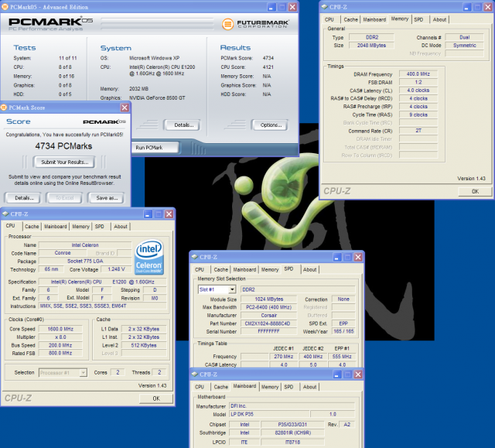495x448 pixels.
Task: Select Mainboard tab in CPU-Z memory window
Action: (374, 19)
